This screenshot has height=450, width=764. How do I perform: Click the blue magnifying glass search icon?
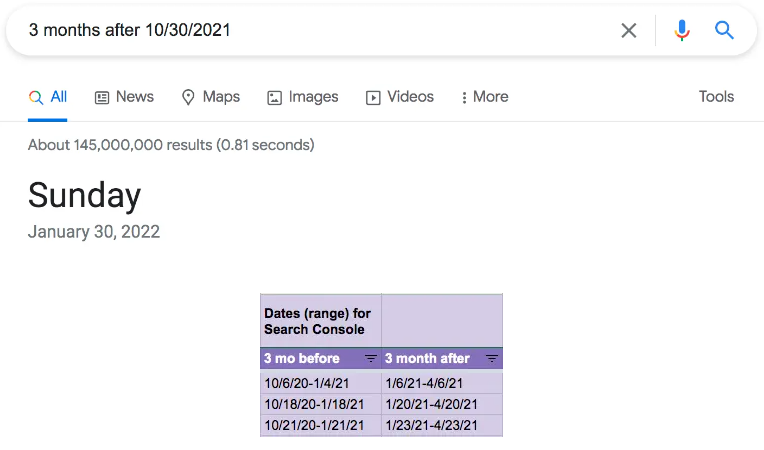725,30
